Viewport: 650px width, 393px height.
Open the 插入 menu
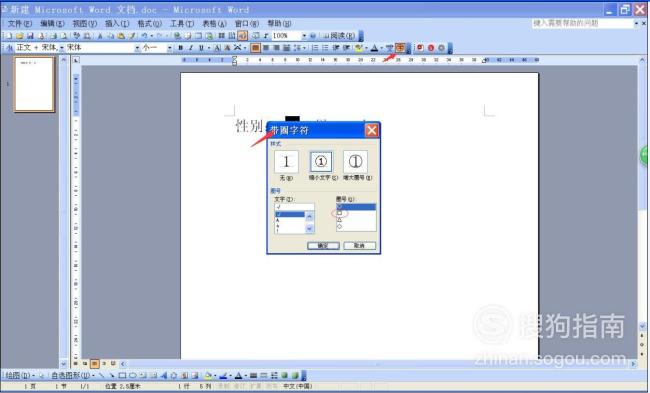[x=117, y=24]
